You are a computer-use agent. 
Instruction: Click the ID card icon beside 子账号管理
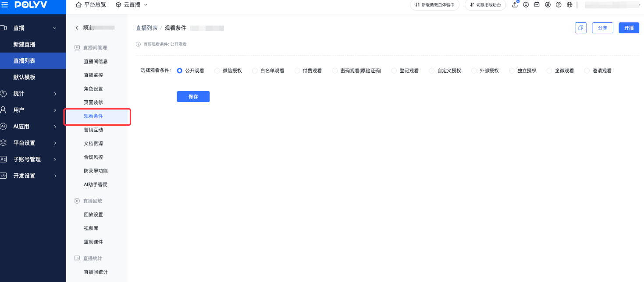[4, 159]
